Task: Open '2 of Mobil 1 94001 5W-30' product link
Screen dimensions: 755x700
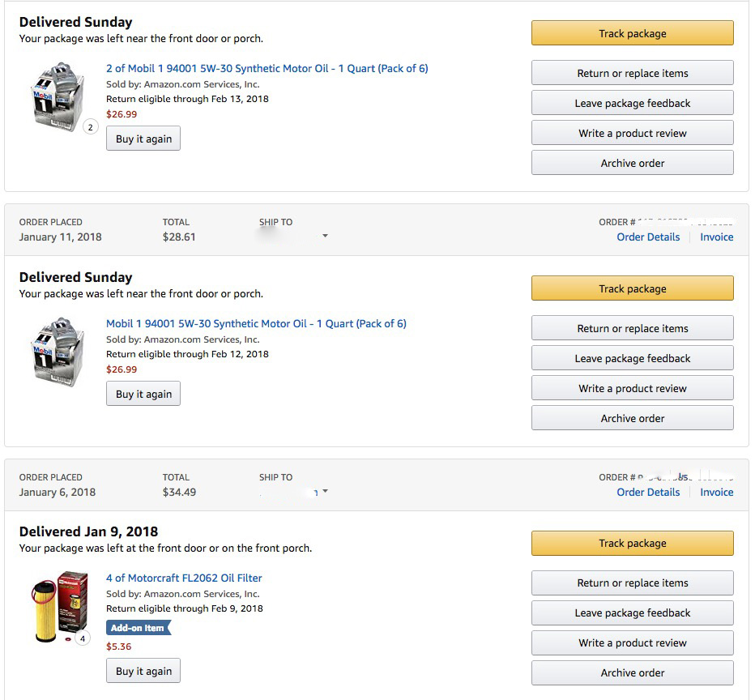Action: click(x=267, y=68)
